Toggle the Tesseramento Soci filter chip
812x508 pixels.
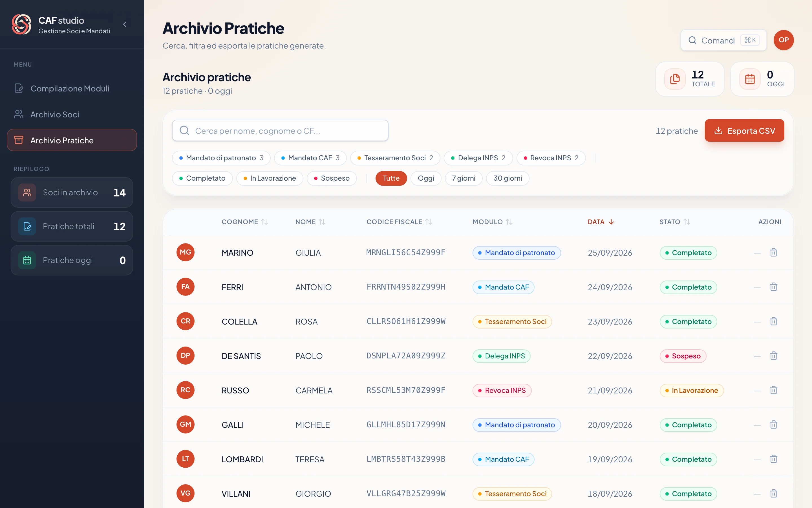coord(395,158)
